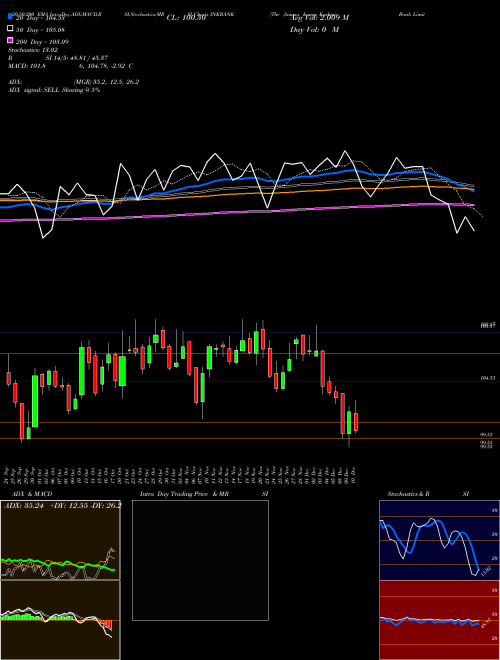Click the white 50 Day EMA legend swatch
Viewport: 500px width, 660px height.
click(x=10, y=29)
